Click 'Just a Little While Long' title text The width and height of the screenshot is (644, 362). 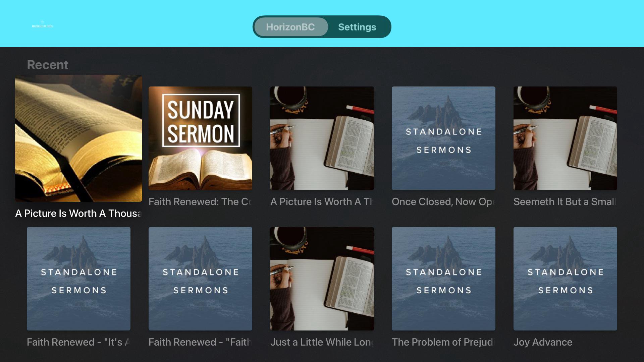322,342
